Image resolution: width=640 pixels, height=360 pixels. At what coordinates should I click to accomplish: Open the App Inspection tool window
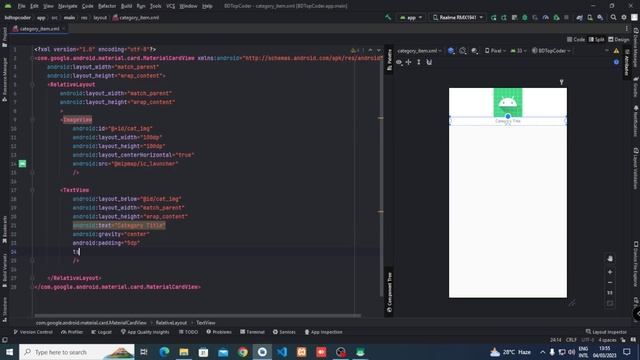click(x=323, y=332)
